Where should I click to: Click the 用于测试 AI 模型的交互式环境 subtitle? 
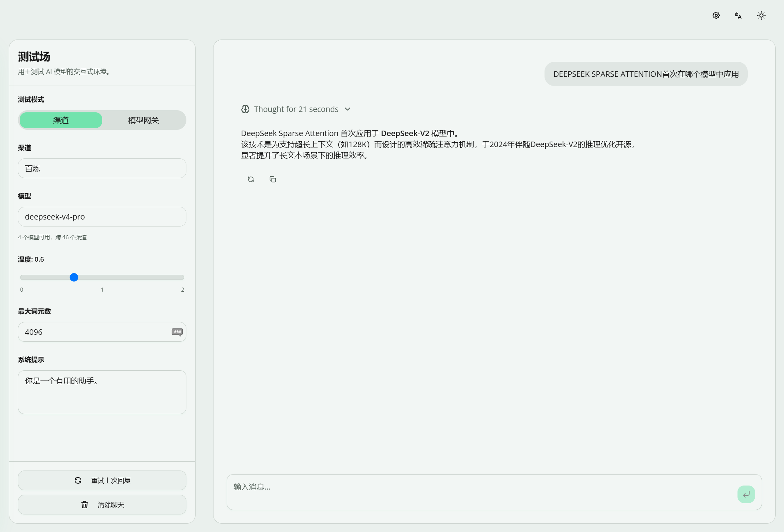(x=64, y=72)
